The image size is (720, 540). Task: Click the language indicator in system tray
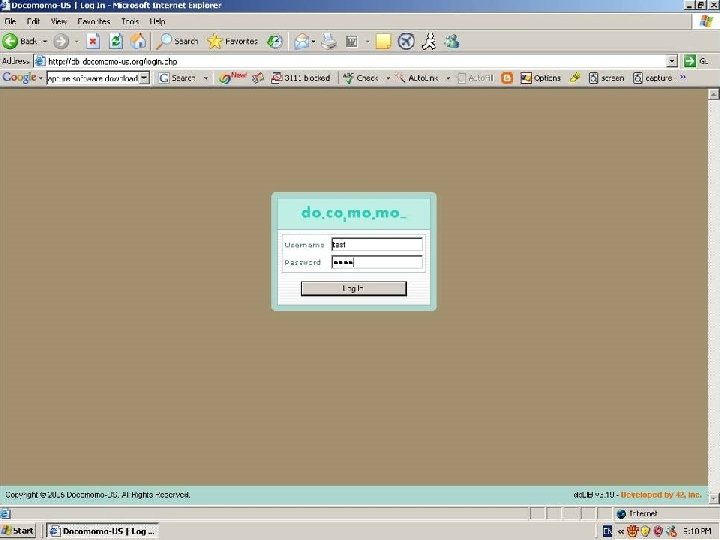[x=607, y=531]
